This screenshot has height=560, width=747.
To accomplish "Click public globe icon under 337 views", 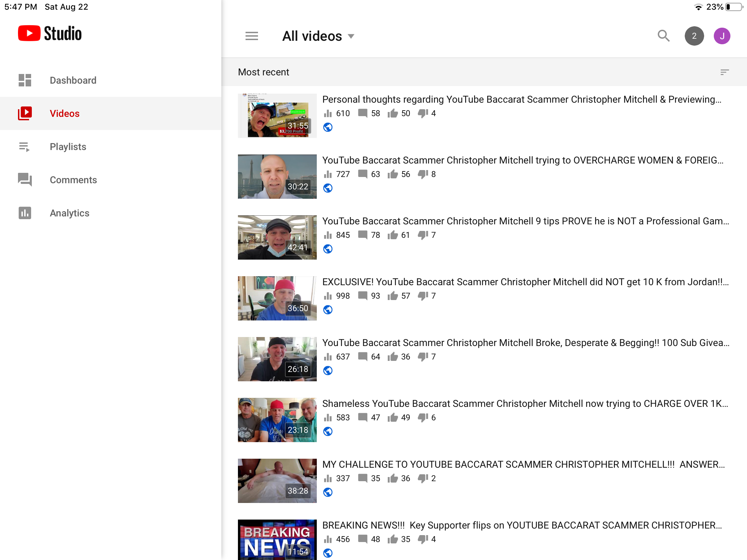I will [x=328, y=492].
